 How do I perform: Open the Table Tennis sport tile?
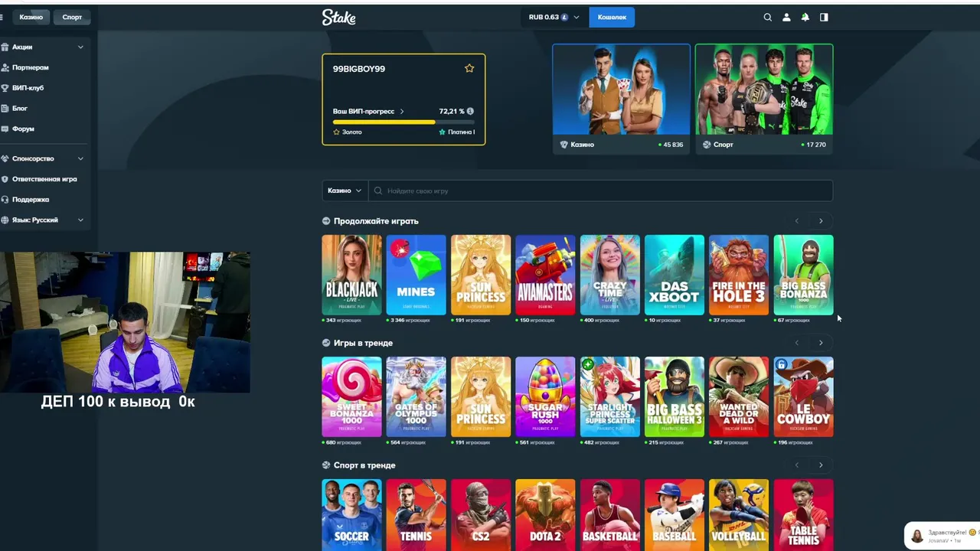[803, 515]
